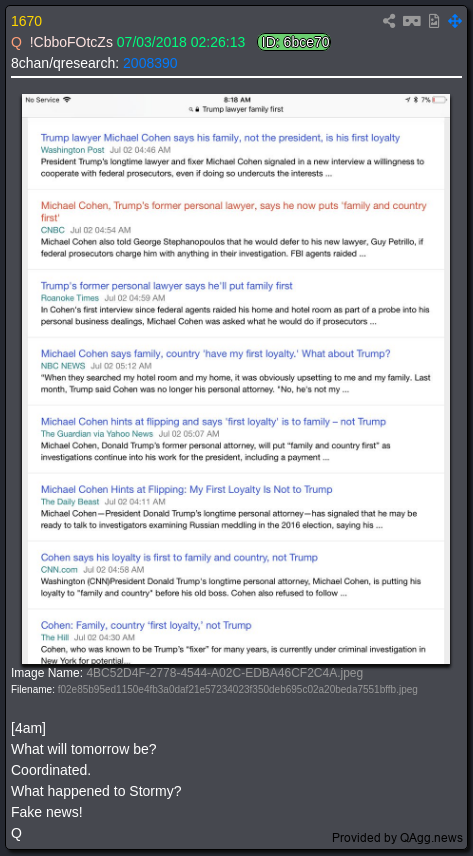
Task: Click the !CbboFOtcZs tripcode
Action: 72,42
